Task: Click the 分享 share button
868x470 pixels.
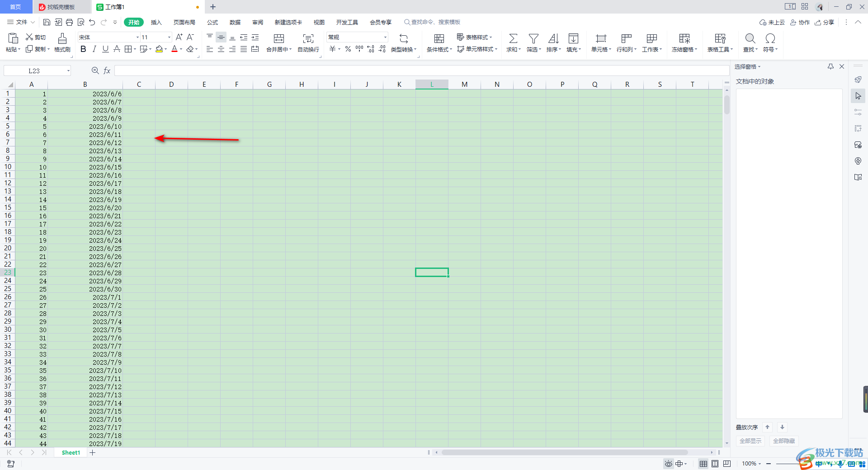Action: (824, 22)
